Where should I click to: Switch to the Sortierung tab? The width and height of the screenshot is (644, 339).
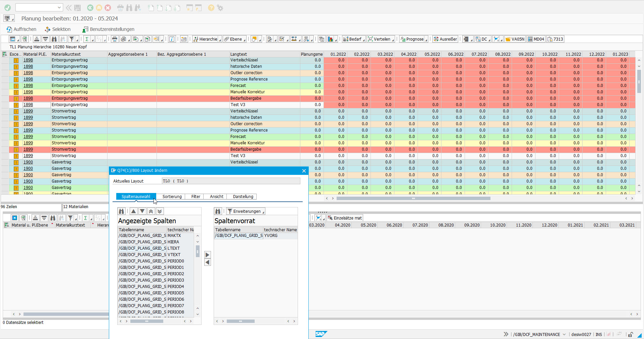tap(172, 197)
